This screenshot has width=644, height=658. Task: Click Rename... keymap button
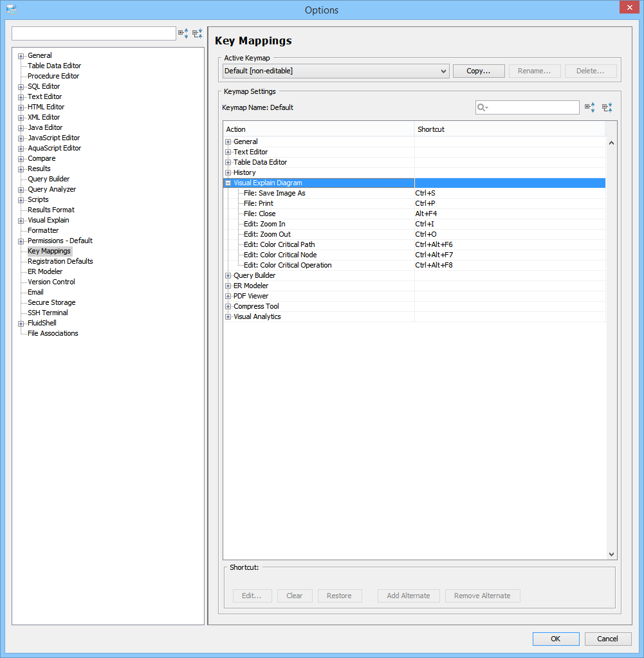(535, 71)
